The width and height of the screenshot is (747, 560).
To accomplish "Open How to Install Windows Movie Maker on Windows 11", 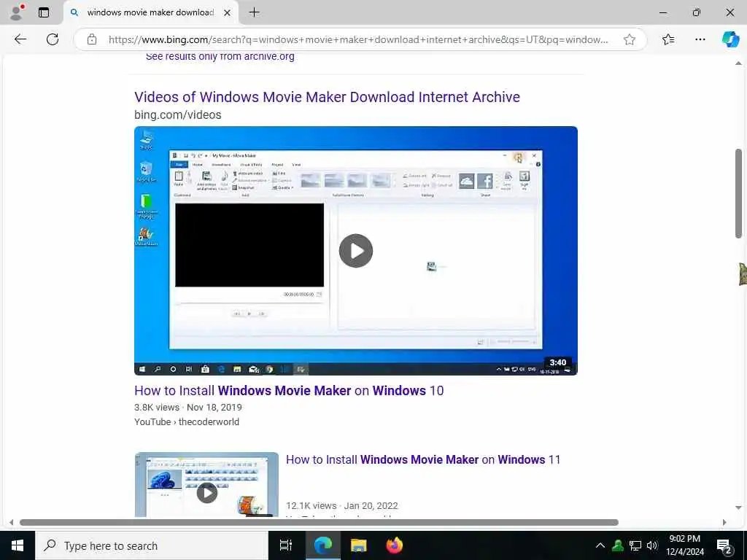I will click(x=423, y=459).
